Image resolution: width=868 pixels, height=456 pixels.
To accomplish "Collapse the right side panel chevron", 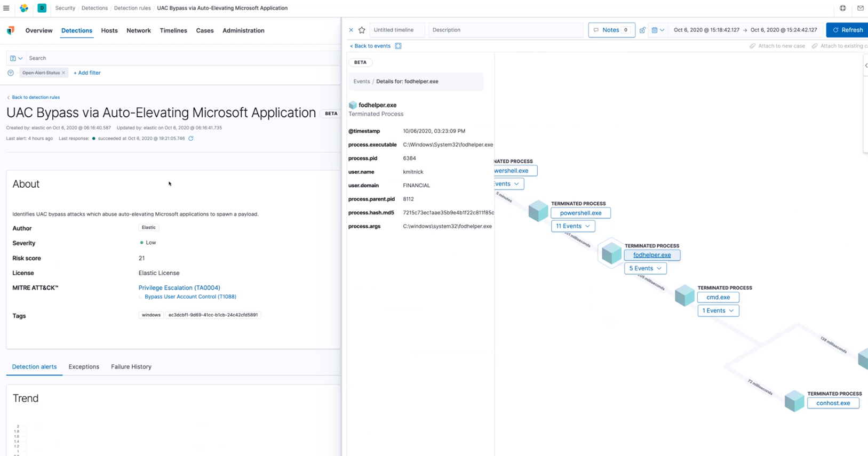I will 866,66.
